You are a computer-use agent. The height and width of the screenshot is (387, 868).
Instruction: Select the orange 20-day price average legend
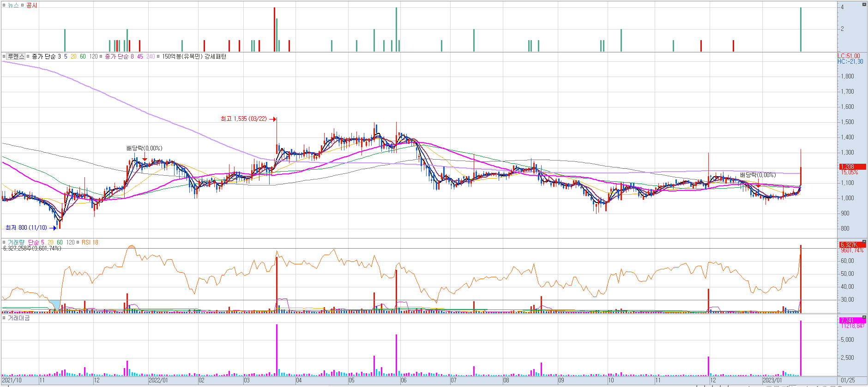tap(73, 56)
